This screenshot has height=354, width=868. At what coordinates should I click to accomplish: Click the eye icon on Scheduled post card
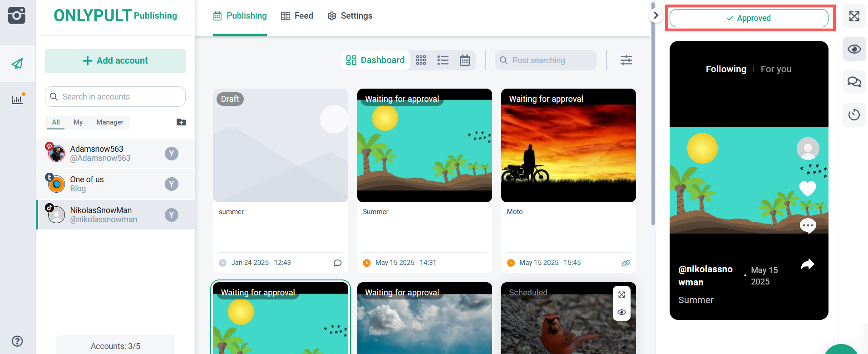[621, 312]
